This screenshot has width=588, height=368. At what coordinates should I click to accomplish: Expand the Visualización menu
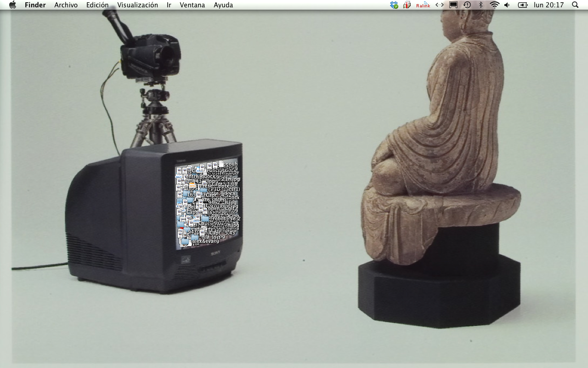(137, 5)
